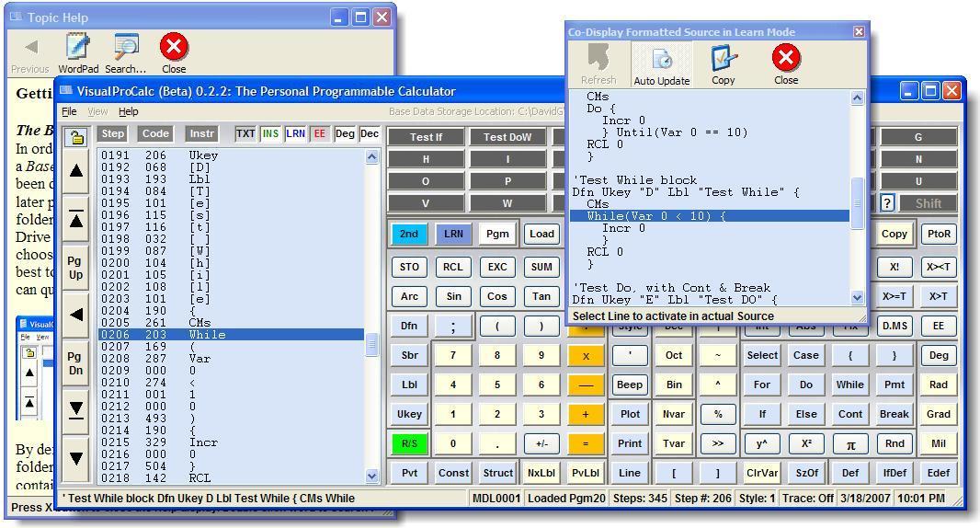Toggle the LRN learn mode button
980x528 pixels.
click(x=453, y=234)
